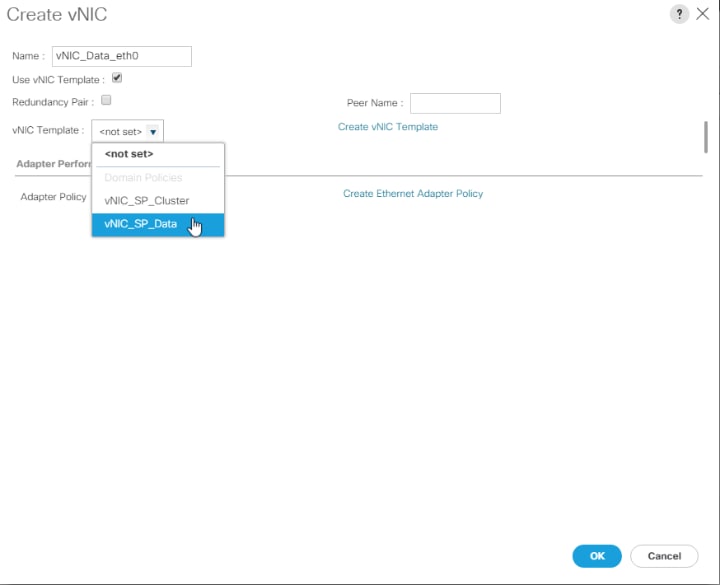Confirm with the OK button
This screenshot has height=585, width=720.
[597, 556]
